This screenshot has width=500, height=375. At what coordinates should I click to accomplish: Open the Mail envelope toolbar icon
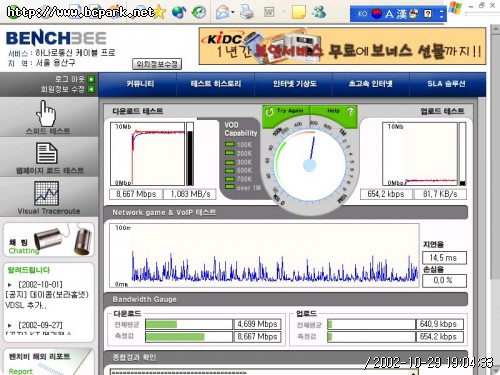click(222, 13)
